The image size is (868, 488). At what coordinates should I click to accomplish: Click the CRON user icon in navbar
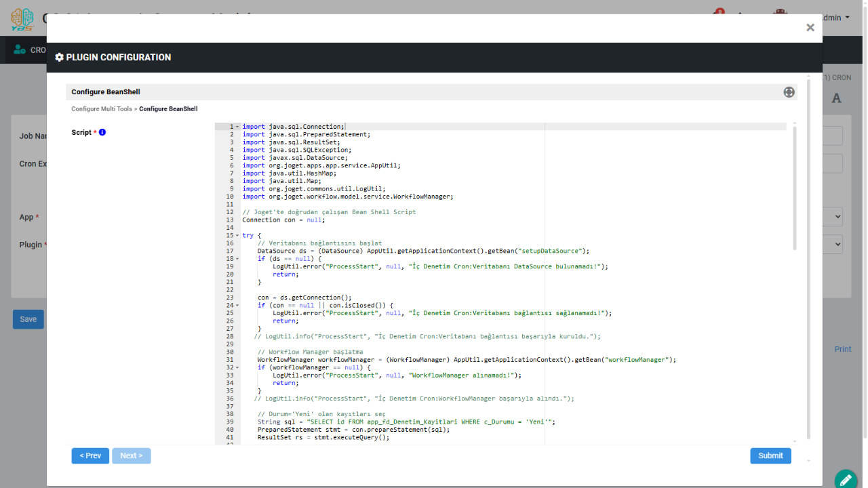20,50
